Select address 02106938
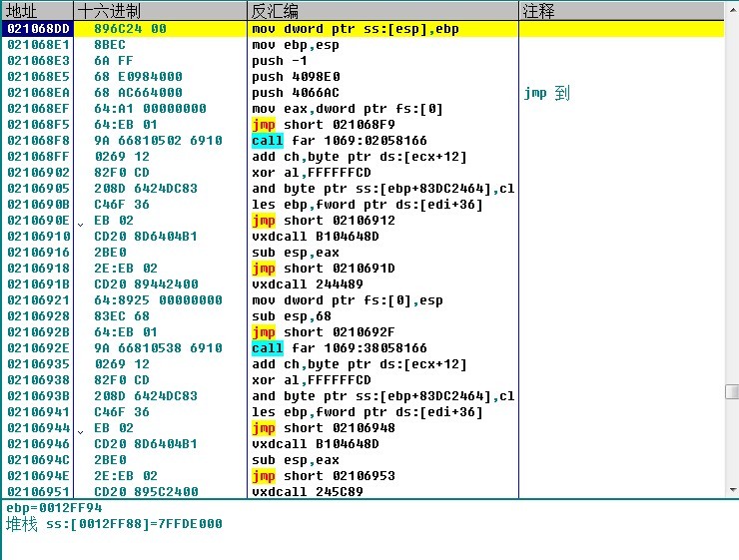739x560 pixels. [38, 380]
